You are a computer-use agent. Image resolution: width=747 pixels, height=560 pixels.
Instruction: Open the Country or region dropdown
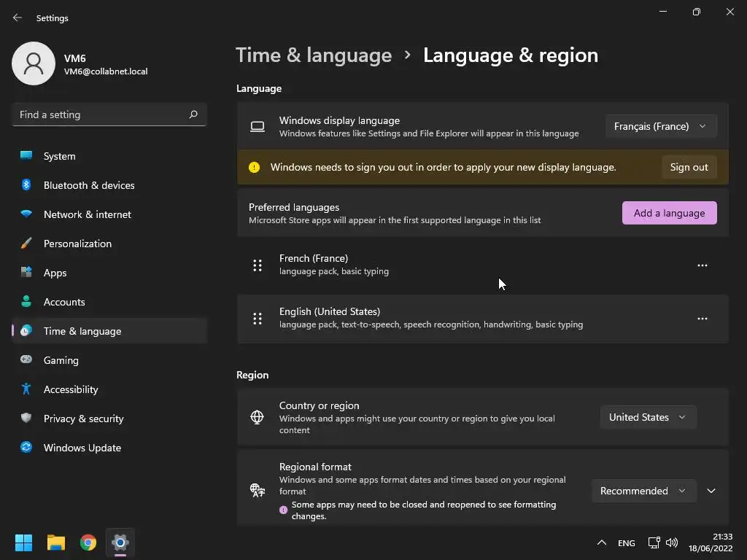(x=648, y=417)
